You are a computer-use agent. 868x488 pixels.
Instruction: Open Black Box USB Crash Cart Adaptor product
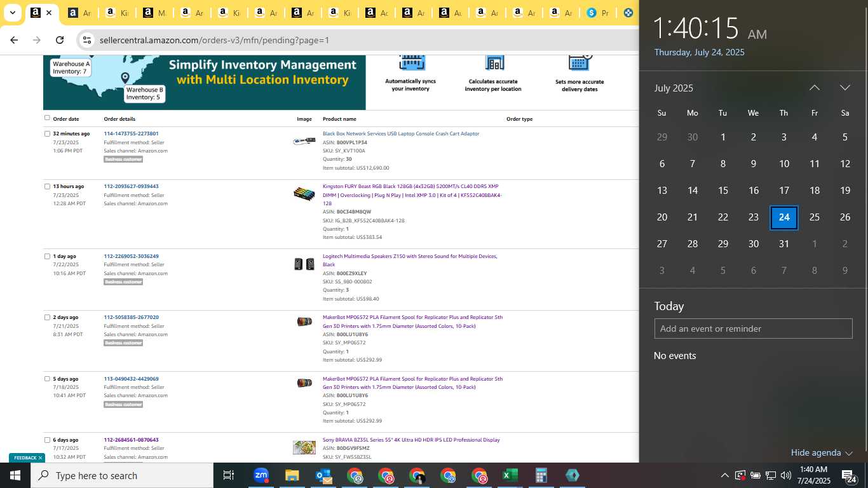click(401, 133)
